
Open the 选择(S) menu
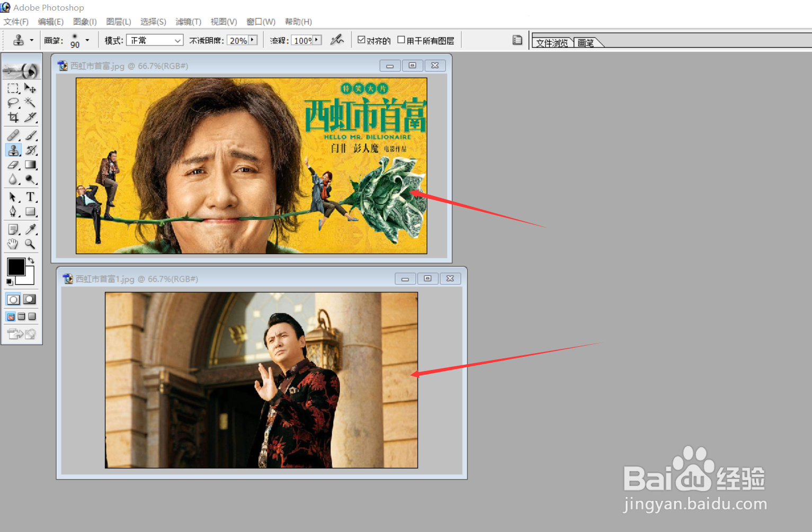pos(153,22)
